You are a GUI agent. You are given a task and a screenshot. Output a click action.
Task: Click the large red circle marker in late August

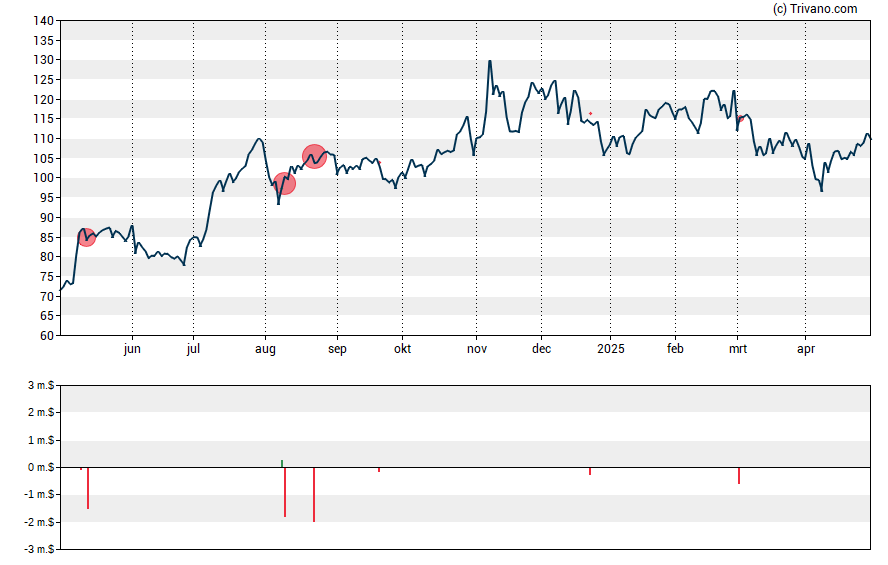314,156
